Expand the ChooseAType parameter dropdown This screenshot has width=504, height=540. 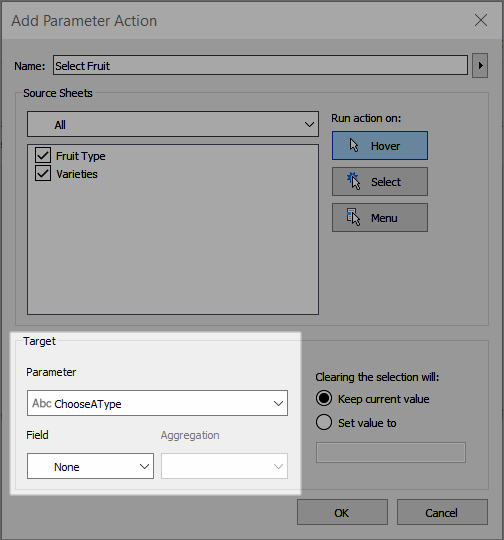point(157,403)
